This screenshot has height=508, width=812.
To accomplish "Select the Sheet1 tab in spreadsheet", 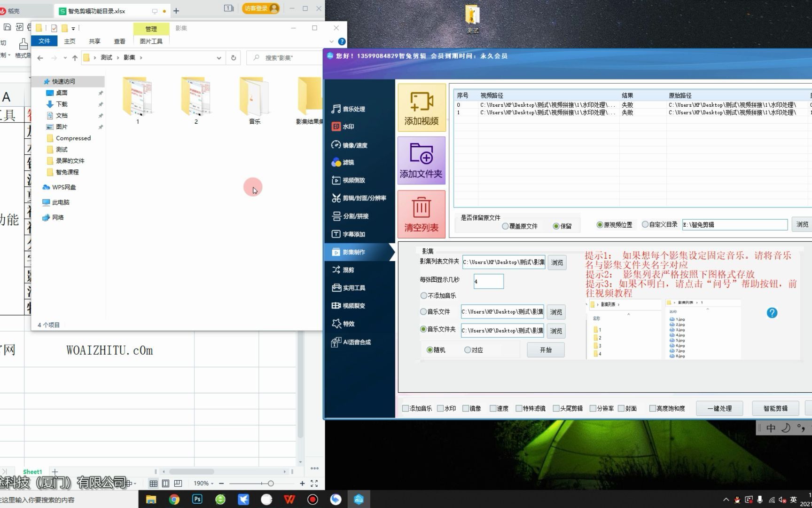I will (32, 471).
